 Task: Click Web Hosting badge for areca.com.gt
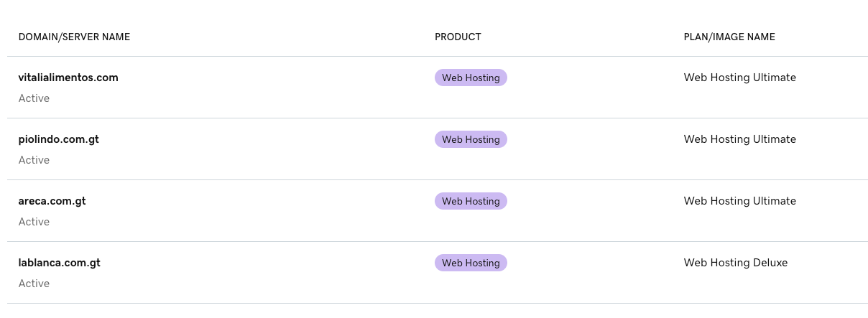471,201
